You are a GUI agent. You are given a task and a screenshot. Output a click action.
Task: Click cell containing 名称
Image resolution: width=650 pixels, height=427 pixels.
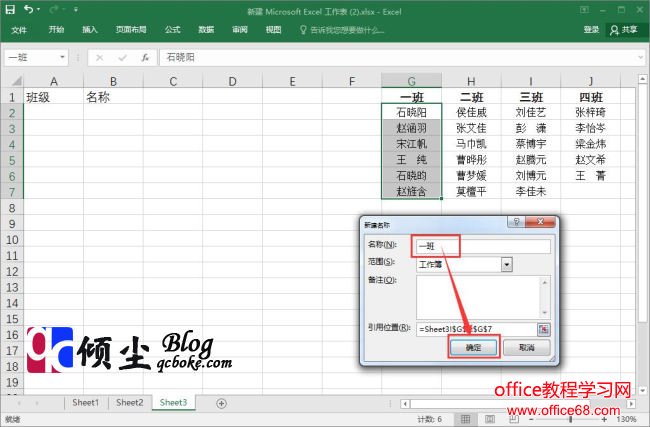[x=113, y=97]
